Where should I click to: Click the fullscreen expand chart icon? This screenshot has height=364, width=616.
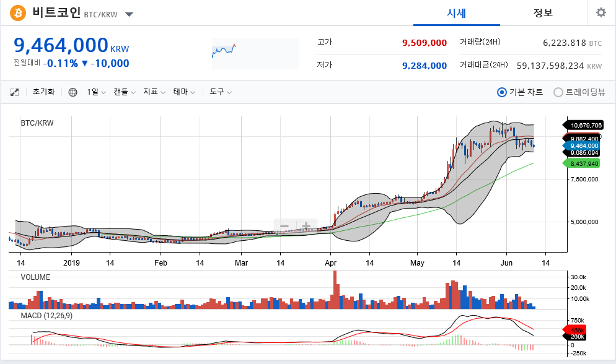click(14, 93)
